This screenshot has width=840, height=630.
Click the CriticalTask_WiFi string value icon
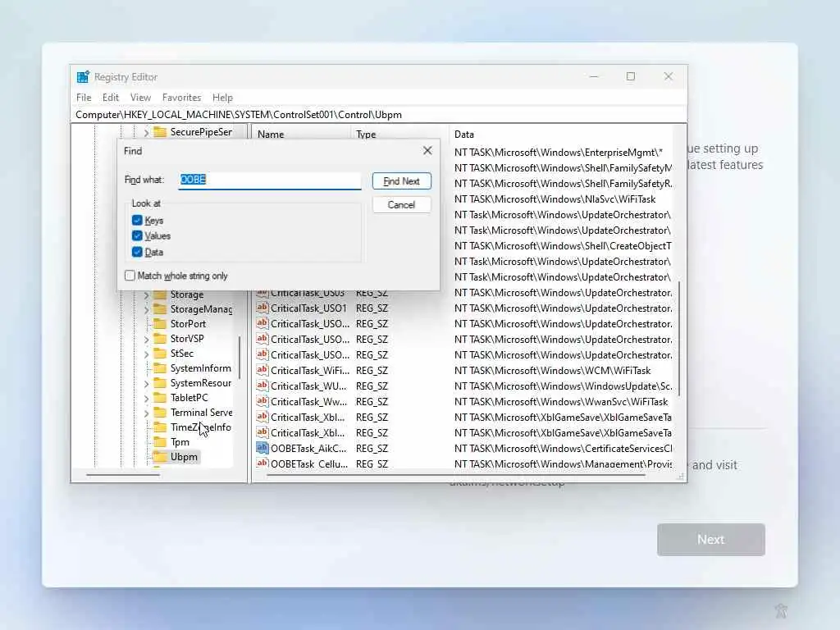point(262,370)
